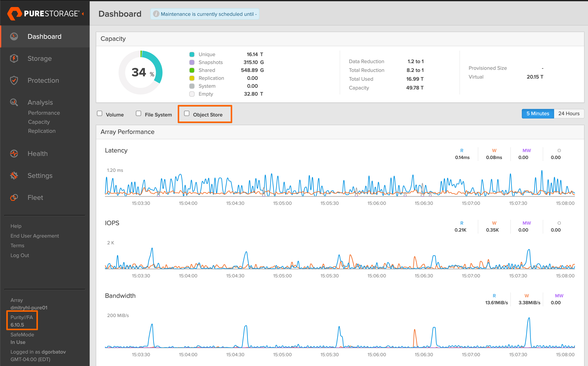Open the Health section
This screenshot has width=588, height=366.
point(38,154)
